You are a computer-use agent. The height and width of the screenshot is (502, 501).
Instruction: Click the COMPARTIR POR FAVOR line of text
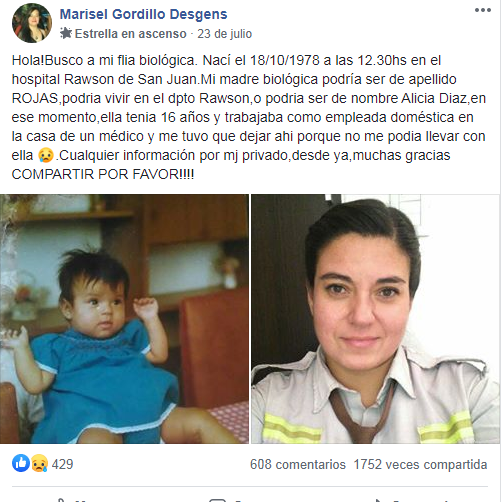pyautogui.click(x=103, y=174)
